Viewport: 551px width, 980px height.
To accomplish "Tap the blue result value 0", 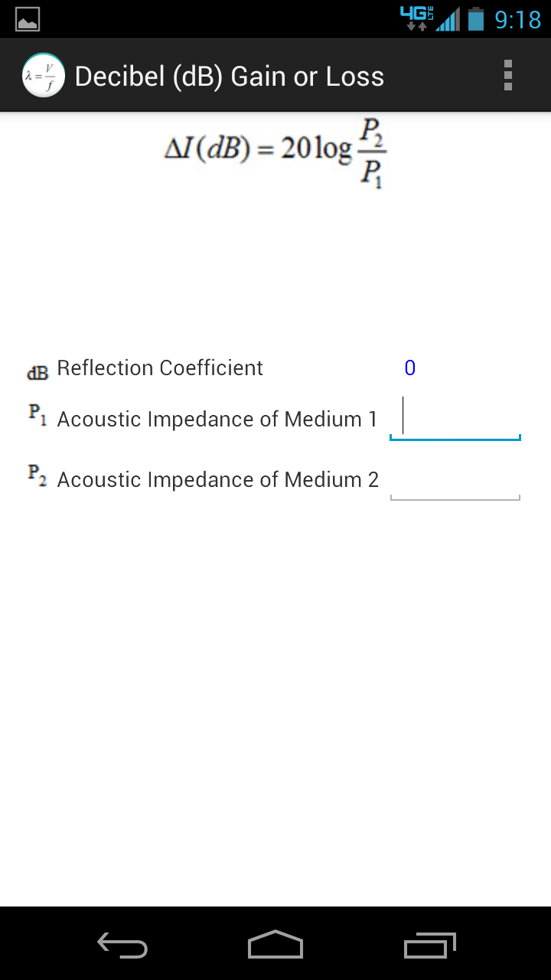I will 410,368.
